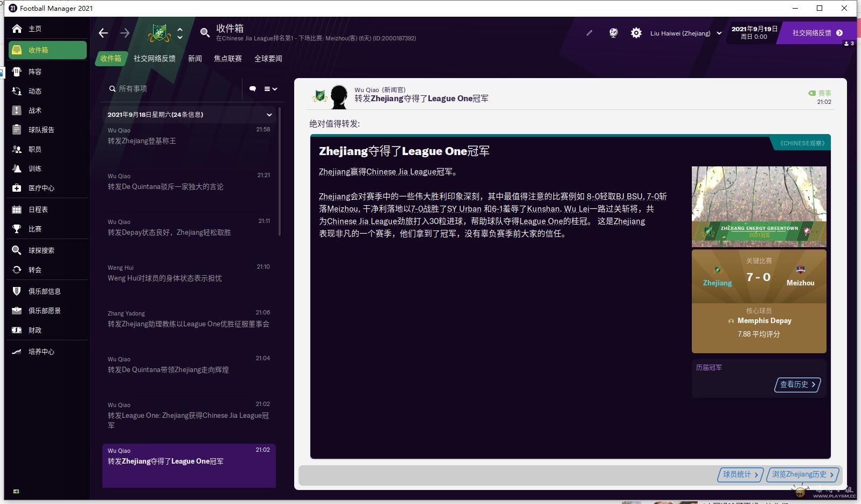This screenshot has width=861, height=504.
Task: Open the championship celebration thumbnail image
Action: (x=759, y=206)
